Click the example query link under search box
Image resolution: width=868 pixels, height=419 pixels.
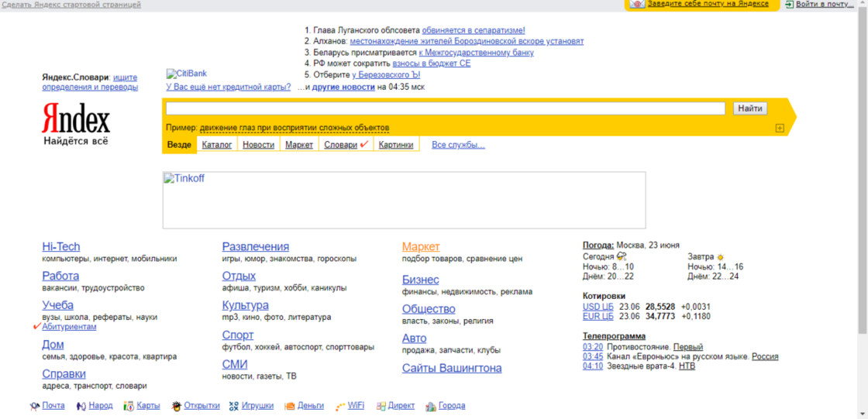[294, 128]
